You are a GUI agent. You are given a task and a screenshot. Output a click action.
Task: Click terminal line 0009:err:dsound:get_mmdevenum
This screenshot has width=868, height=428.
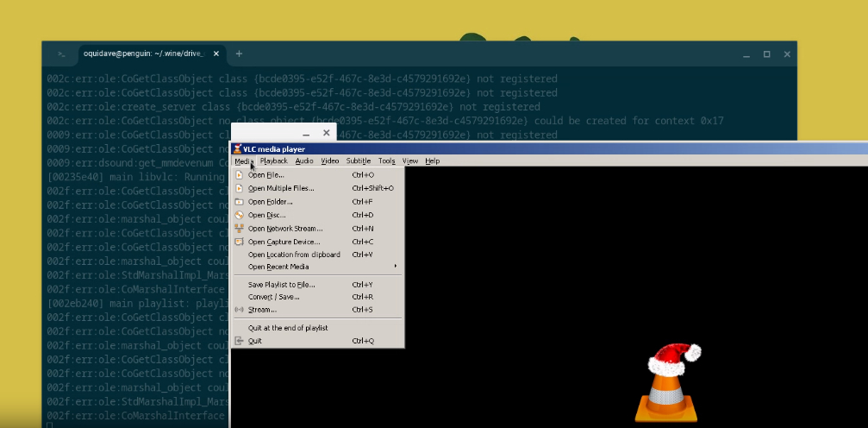[x=139, y=163]
